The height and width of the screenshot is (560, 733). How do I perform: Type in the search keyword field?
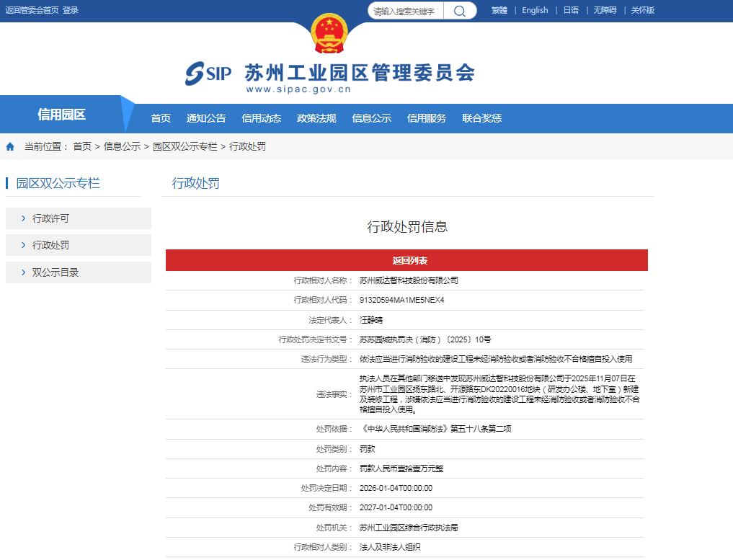tap(406, 11)
